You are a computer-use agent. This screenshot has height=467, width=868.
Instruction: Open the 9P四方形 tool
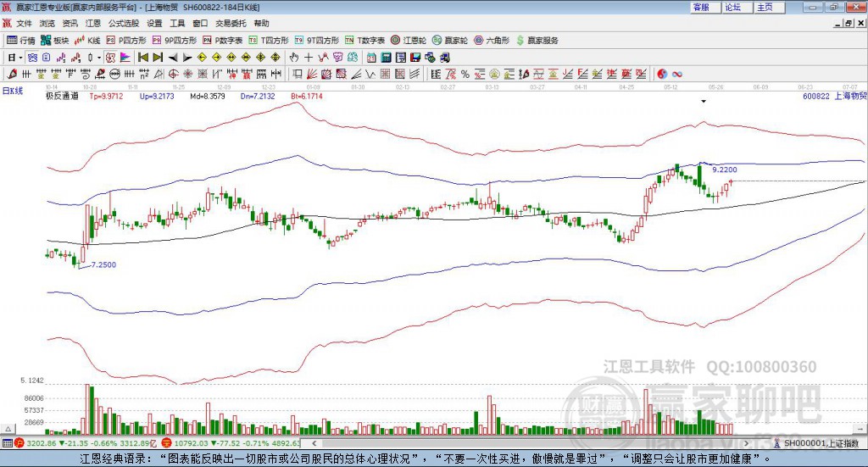175,41
